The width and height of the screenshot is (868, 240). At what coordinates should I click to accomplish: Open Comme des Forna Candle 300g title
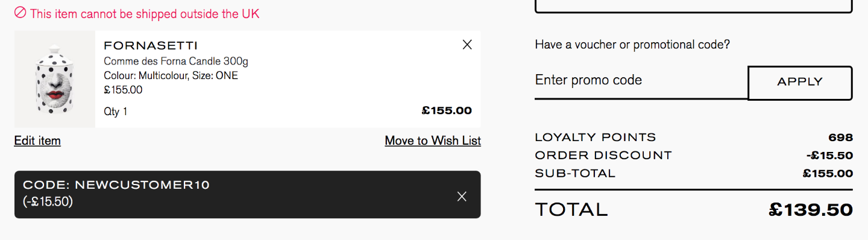[176, 62]
